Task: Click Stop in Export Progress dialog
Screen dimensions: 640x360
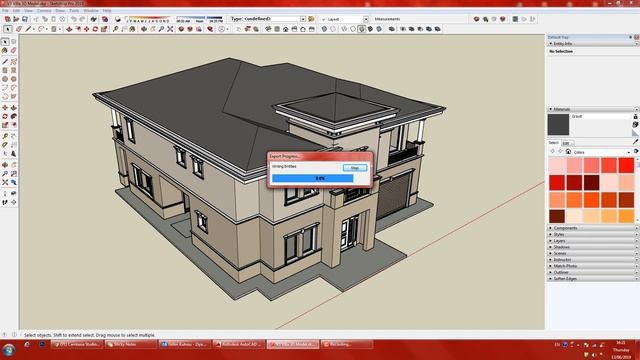Action: tap(355, 168)
